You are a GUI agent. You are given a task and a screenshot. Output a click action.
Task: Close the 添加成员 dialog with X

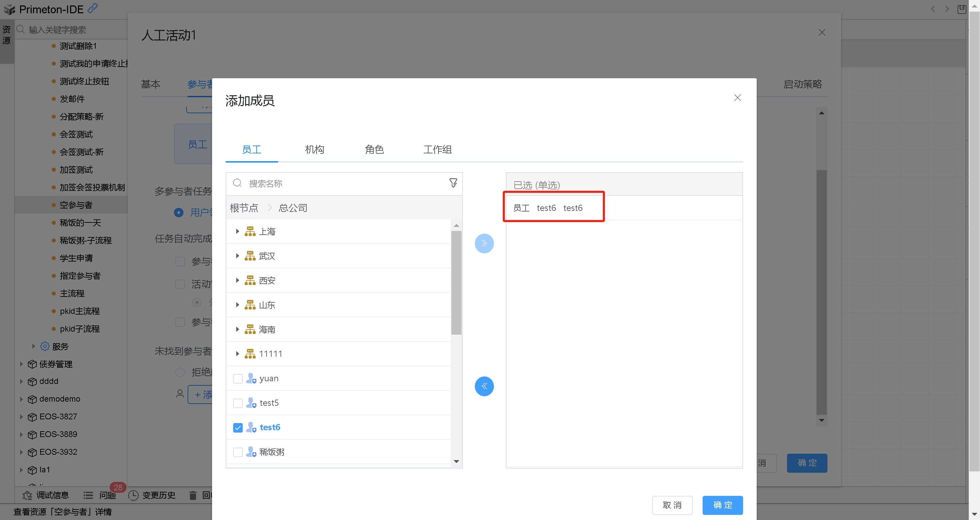737,98
